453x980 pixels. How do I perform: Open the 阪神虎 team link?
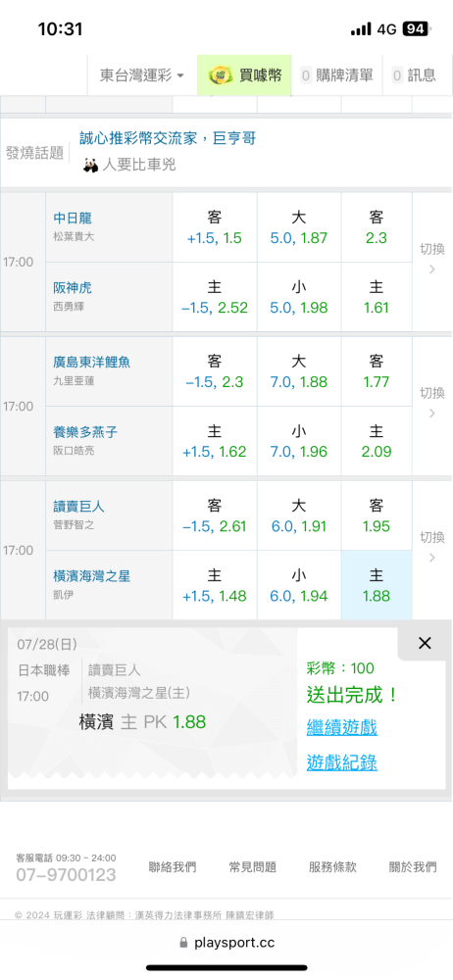73,287
